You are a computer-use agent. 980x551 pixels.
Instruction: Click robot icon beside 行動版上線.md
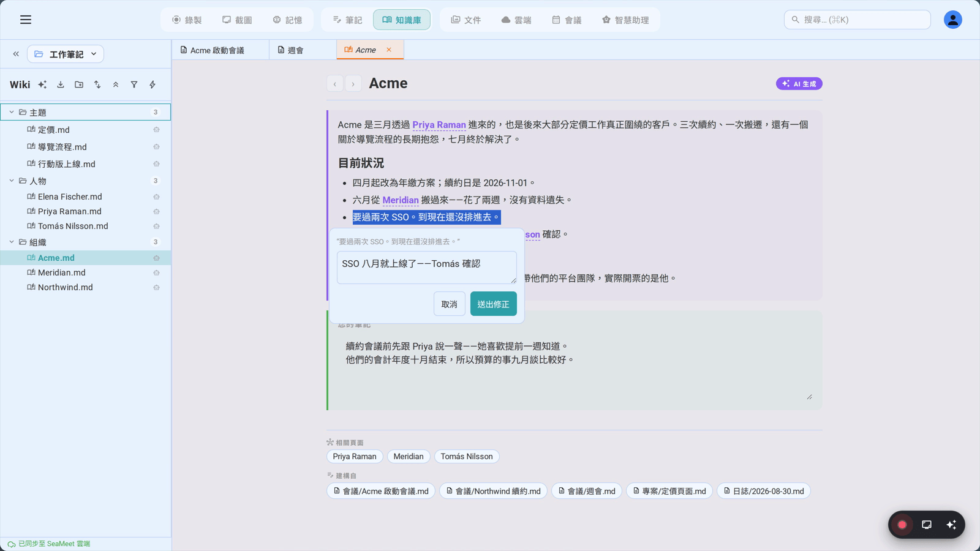pos(156,164)
